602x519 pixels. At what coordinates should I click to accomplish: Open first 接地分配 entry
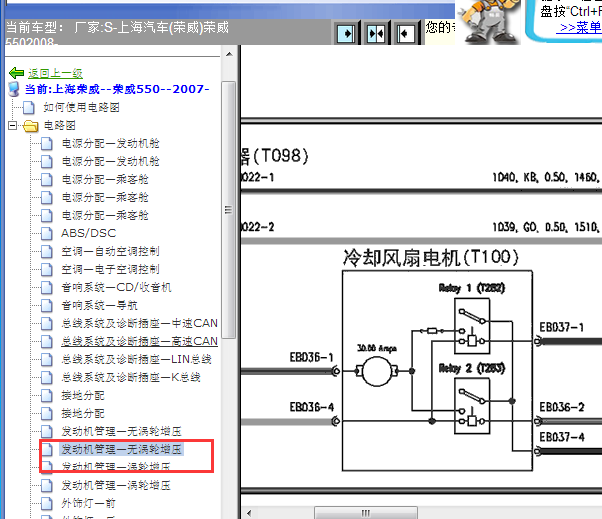click(83, 395)
